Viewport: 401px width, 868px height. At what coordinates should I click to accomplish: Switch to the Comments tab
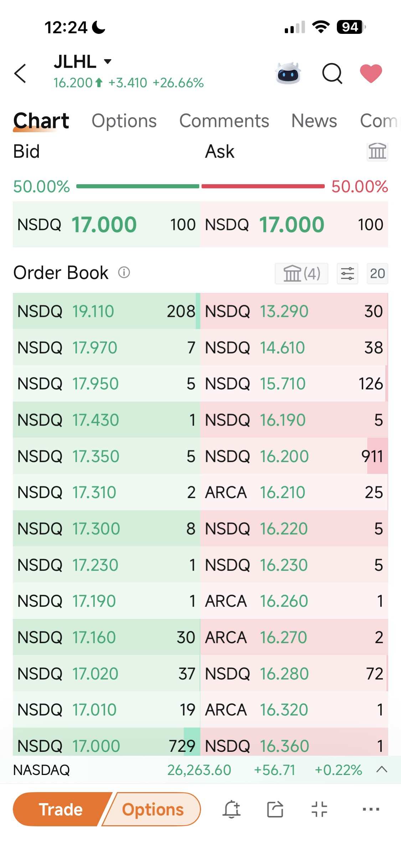click(224, 121)
